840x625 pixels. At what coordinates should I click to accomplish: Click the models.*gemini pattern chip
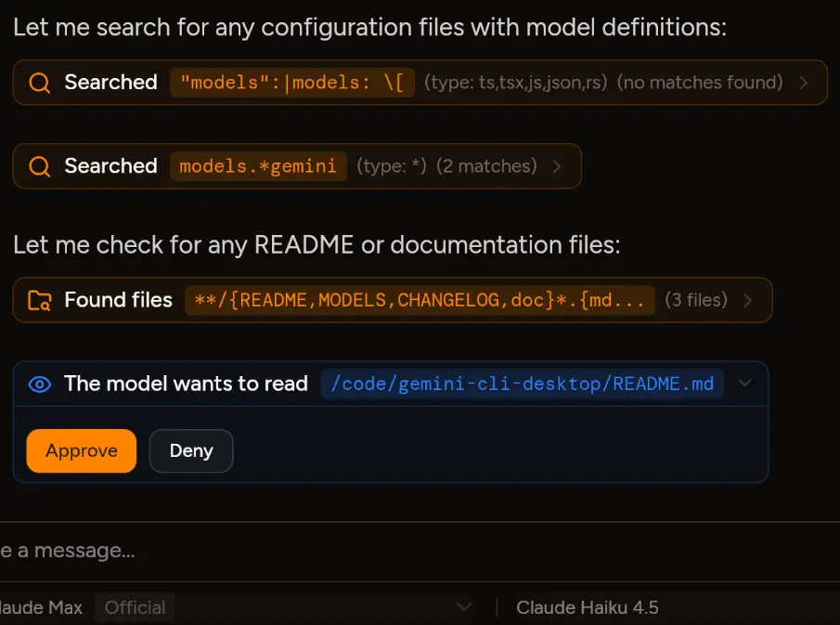click(x=258, y=166)
